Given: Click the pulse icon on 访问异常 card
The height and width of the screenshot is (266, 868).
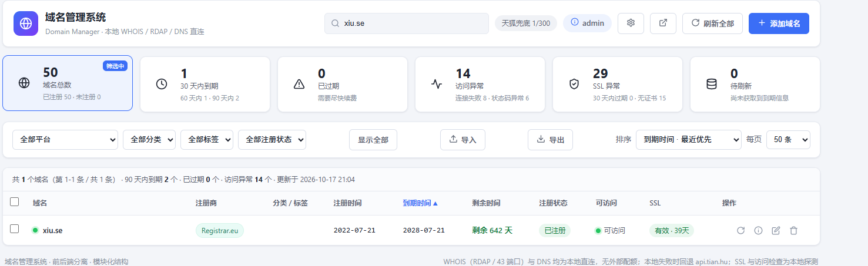Looking at the screenshot, I should point(436,84).
